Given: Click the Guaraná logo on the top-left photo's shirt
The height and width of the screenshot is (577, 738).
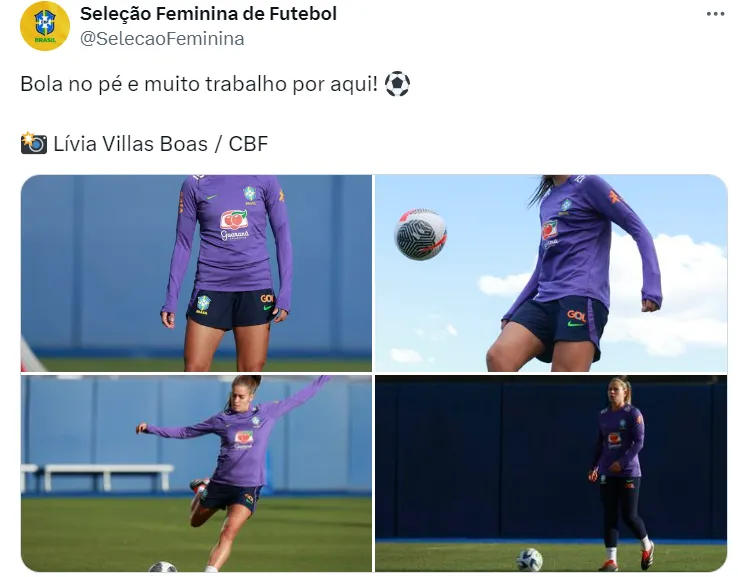Looking at the screenshot, I should pos(234,225).
